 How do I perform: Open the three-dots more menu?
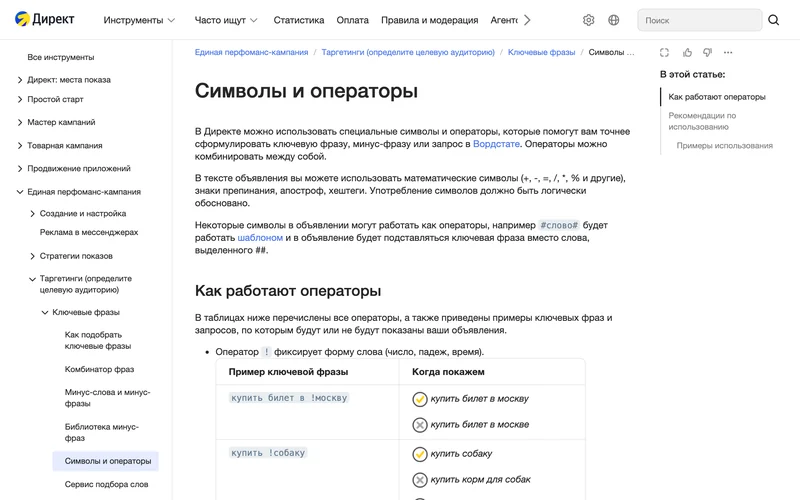(728, 53)
